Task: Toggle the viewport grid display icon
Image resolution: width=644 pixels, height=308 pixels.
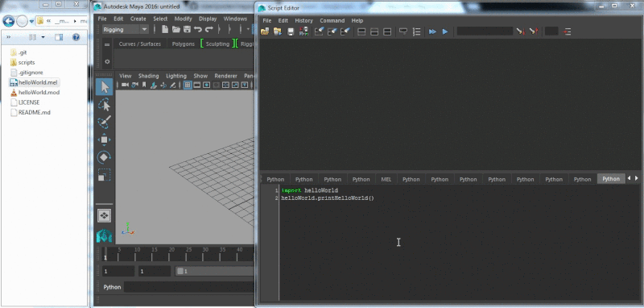Action: [x=188, y=85]
